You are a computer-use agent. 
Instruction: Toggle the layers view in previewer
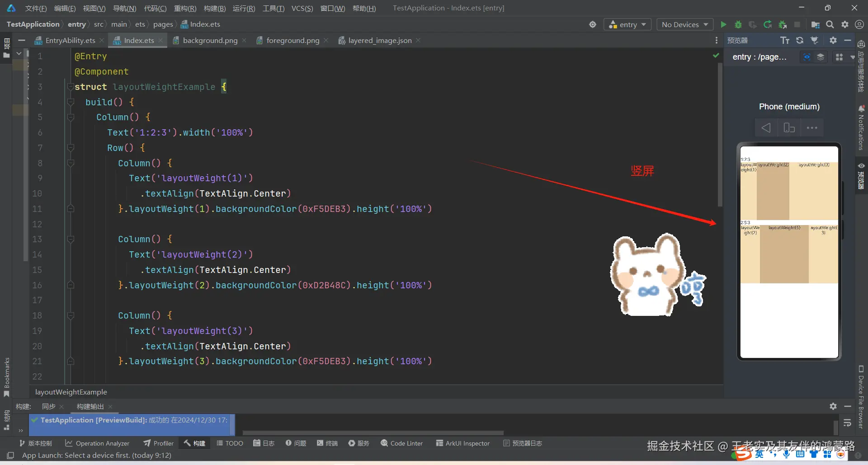tap(821, 57)
